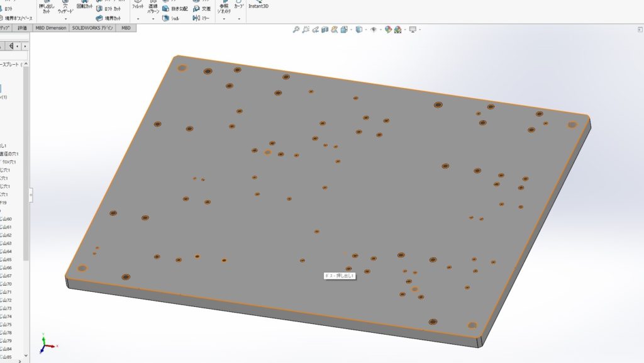Viewport: 644px width, 363px height.
Task: Click the Edit Appearance color ball icon
Action: (389, 30)
